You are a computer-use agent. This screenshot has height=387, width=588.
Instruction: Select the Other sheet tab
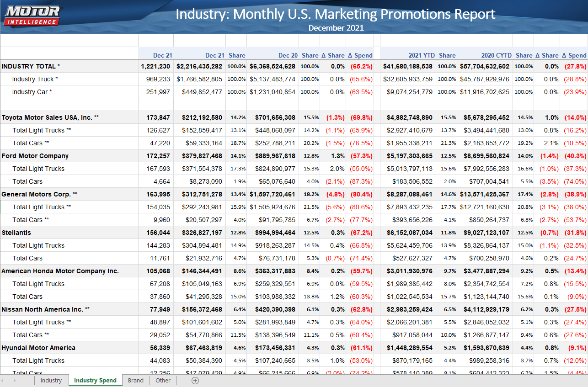(163, 380)
